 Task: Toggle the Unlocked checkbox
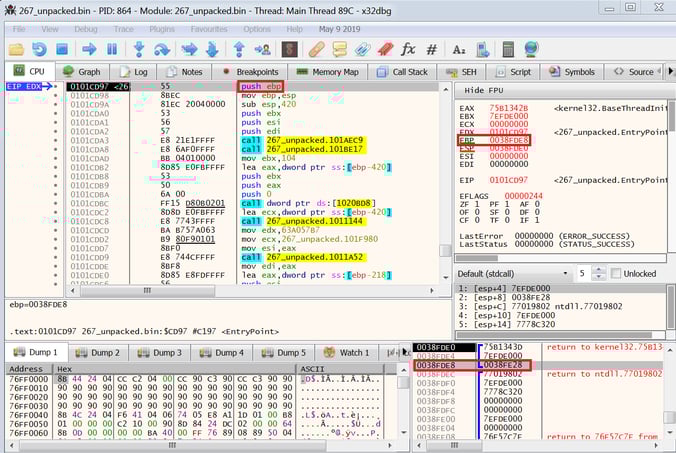pyautogui.click(x=616, y=274)
